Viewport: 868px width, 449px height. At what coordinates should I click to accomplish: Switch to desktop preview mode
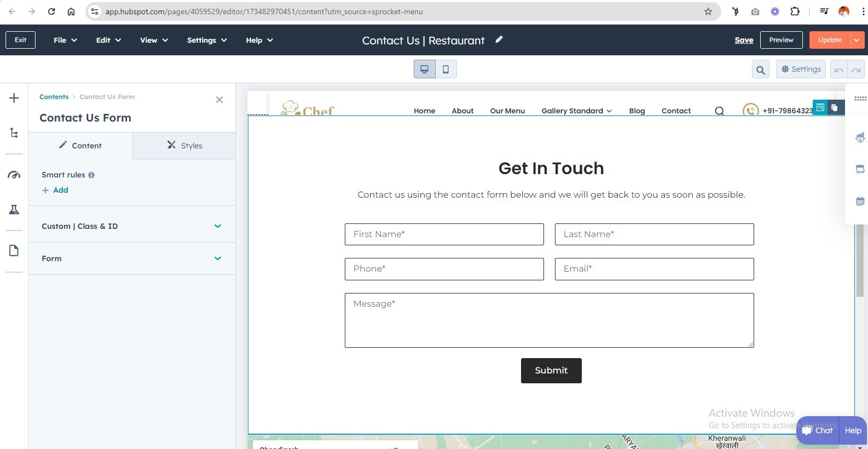pyautogui.click(x=424, y=69)
